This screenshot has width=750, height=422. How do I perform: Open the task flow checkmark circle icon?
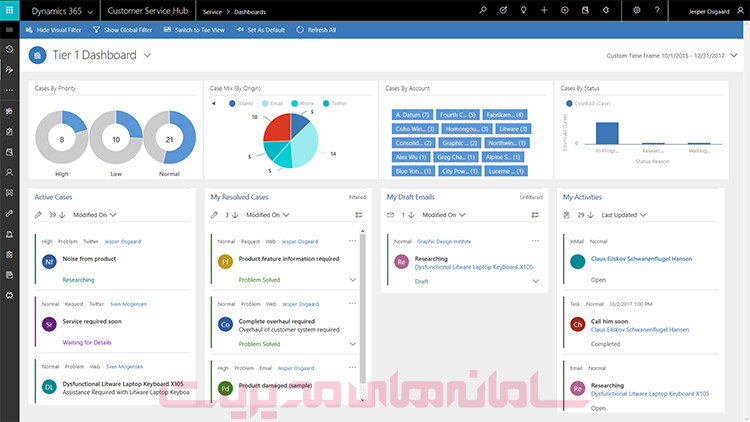(503, 10)
